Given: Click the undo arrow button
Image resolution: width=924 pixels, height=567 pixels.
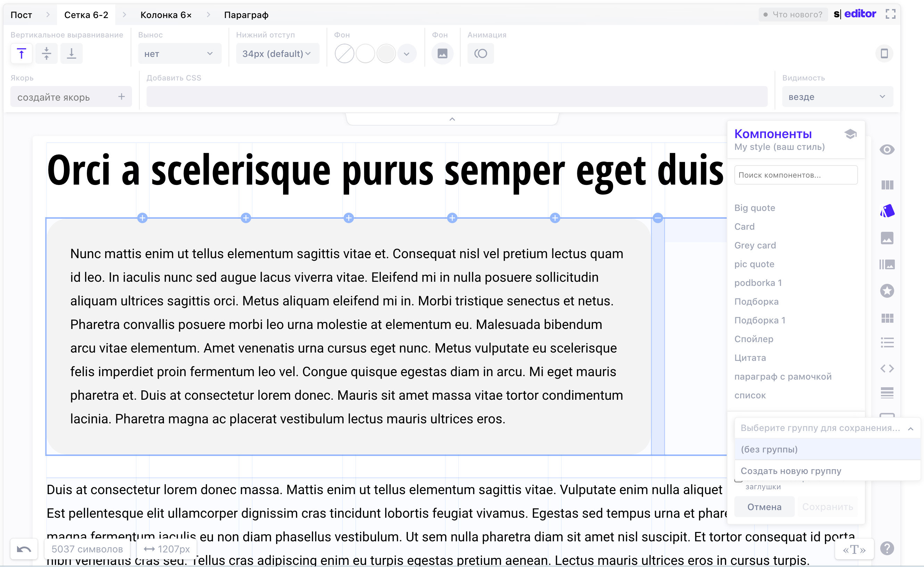Looking at the screenshot, I should (24, 549).
